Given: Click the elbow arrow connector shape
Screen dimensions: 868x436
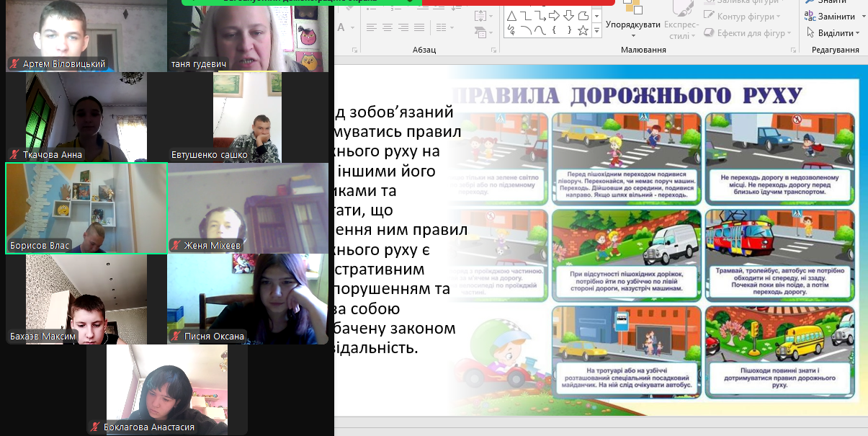Looking at the screenshot, I should click(540, 16).
